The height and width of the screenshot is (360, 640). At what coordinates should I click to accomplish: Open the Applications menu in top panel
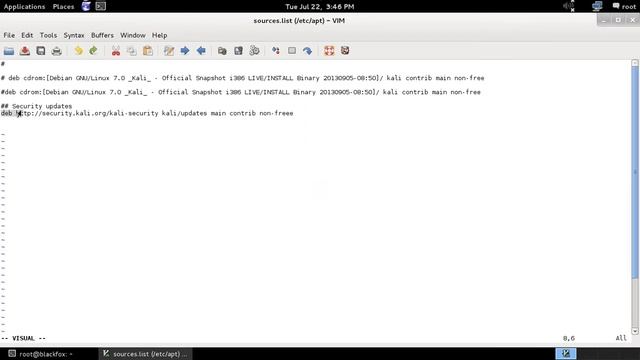tap(24, 7)
